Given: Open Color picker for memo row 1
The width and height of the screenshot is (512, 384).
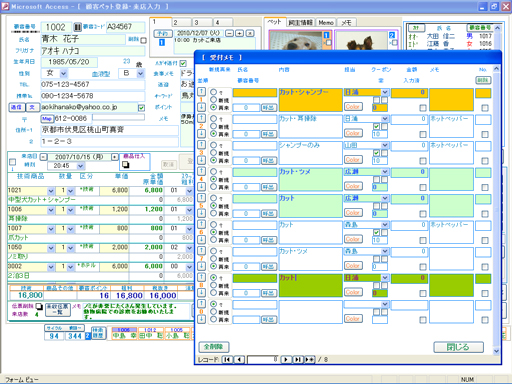Looking at the screenshot, I should (x=352, y=107).
